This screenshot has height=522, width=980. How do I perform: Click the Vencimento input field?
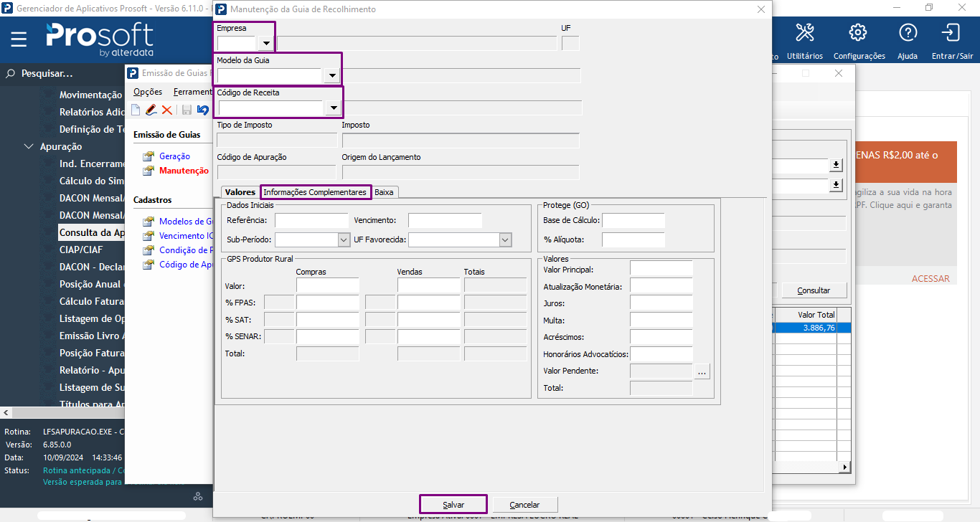(x=445, y=221)
